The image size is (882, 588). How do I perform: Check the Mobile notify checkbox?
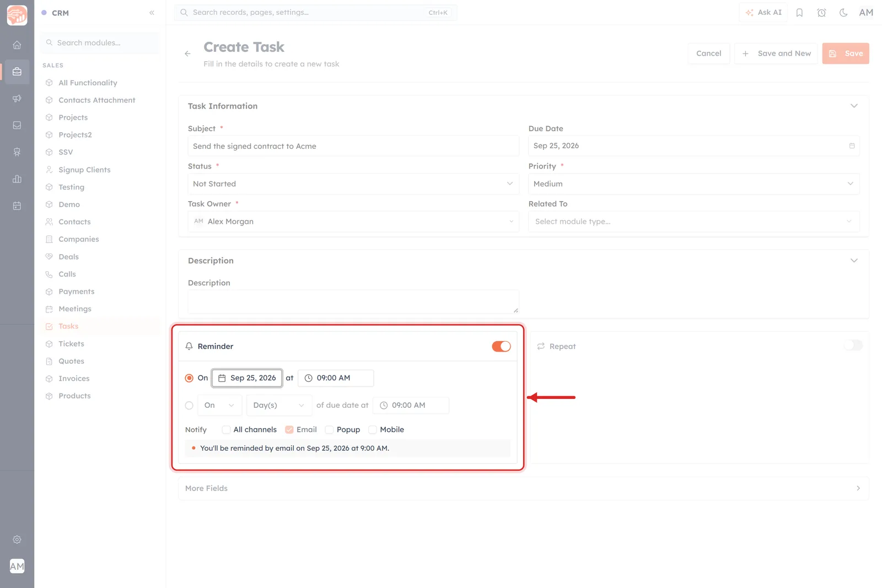372,430
